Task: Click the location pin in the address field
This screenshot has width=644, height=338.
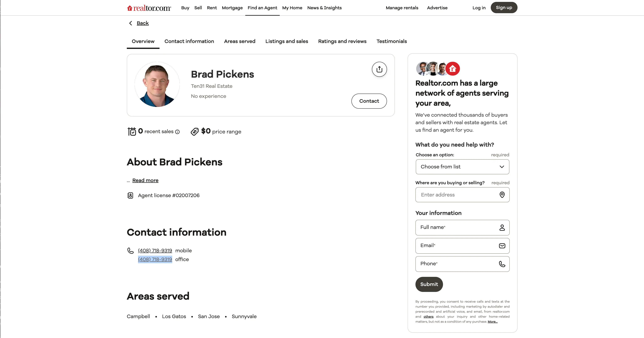Action: [x=502, y=195]
